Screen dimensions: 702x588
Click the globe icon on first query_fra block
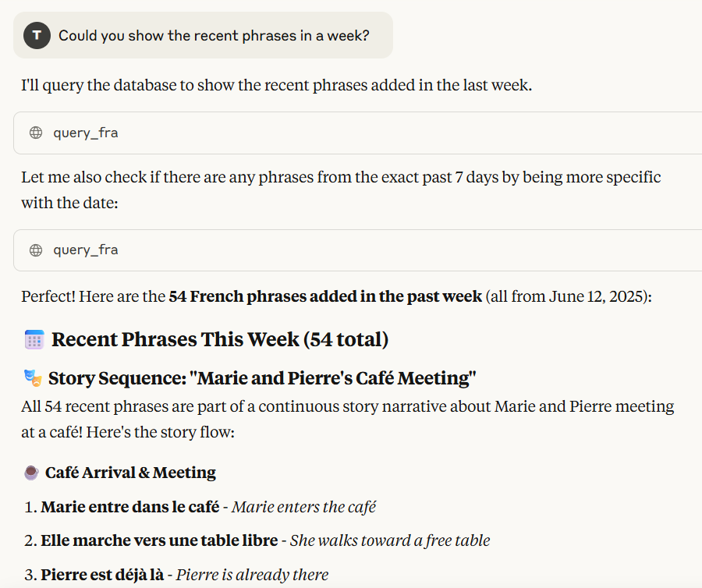click(x=36, y=133)
